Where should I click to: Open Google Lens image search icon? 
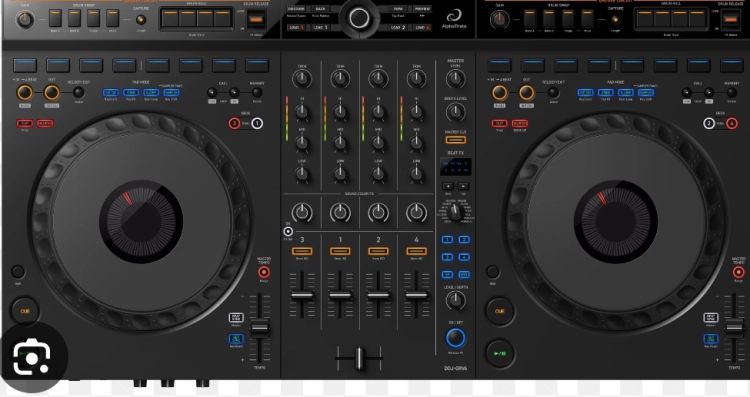(31, 356)
